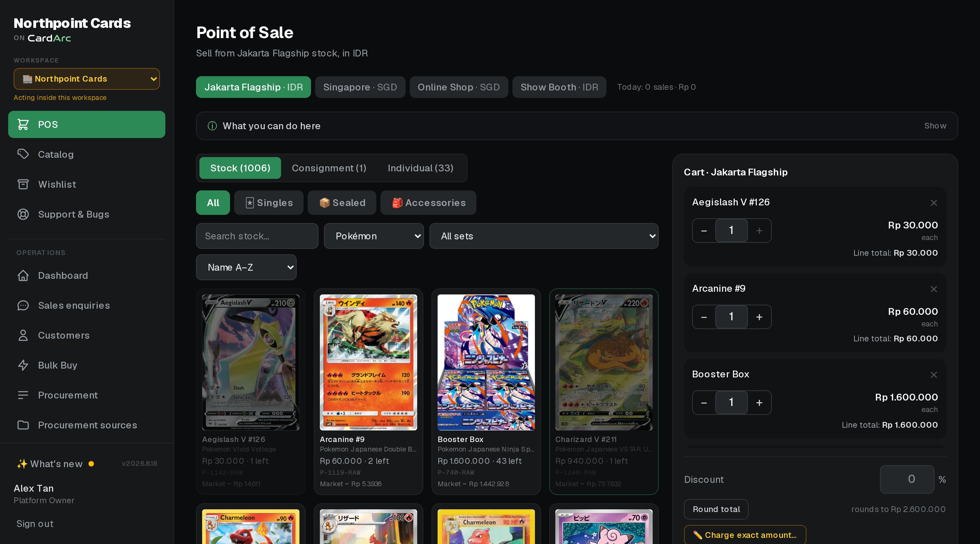Switch location to Online Shop SGD

point(458,87)
